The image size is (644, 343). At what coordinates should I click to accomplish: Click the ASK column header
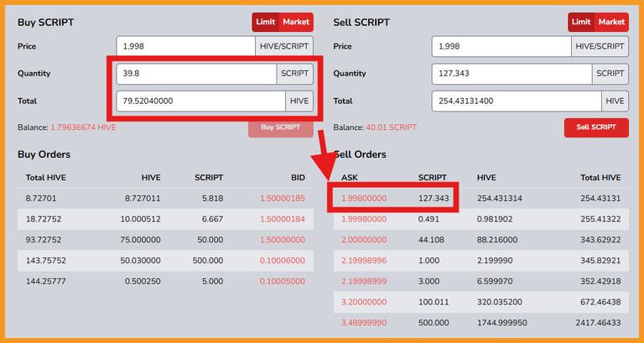pyautogui.click(x=350, y=178)
